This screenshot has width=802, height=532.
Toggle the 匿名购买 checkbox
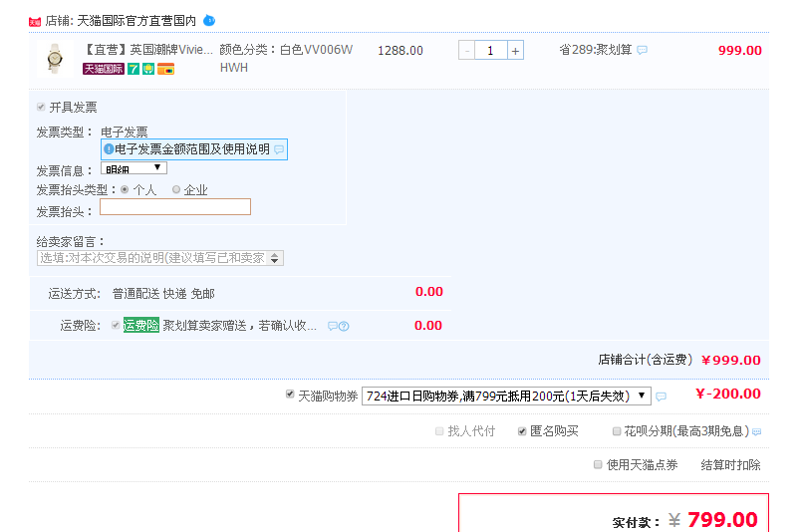pyautogui.click(x=522, y=431)
